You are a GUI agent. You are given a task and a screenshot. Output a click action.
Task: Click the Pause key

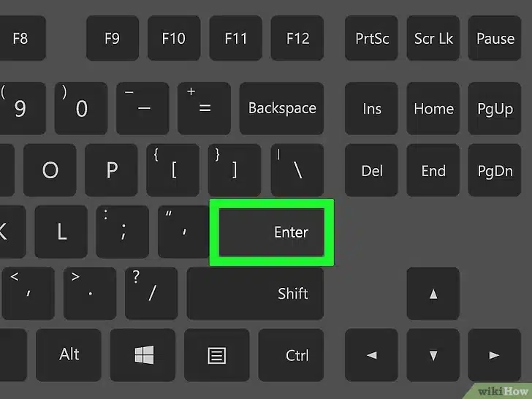tap(494, 38)
